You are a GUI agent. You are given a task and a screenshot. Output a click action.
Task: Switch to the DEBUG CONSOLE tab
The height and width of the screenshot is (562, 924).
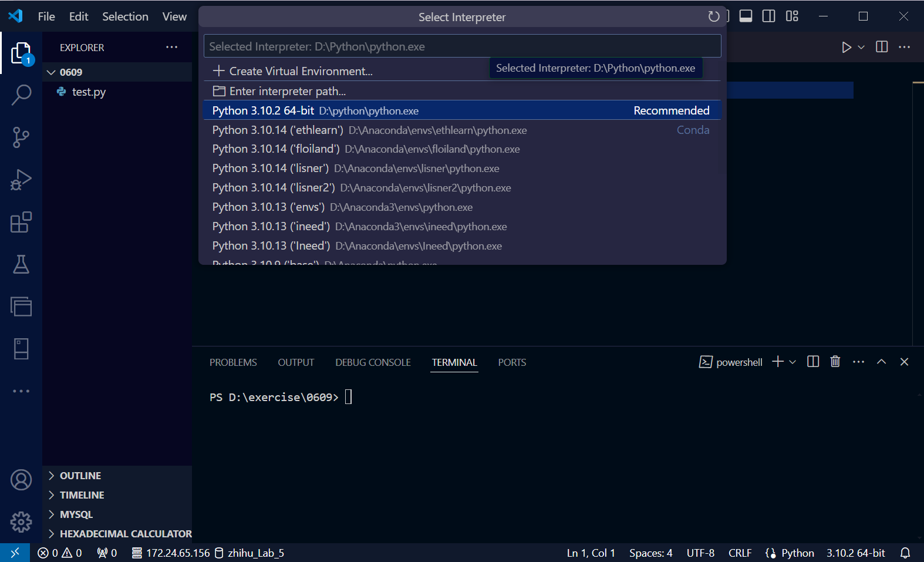(373, 362)
